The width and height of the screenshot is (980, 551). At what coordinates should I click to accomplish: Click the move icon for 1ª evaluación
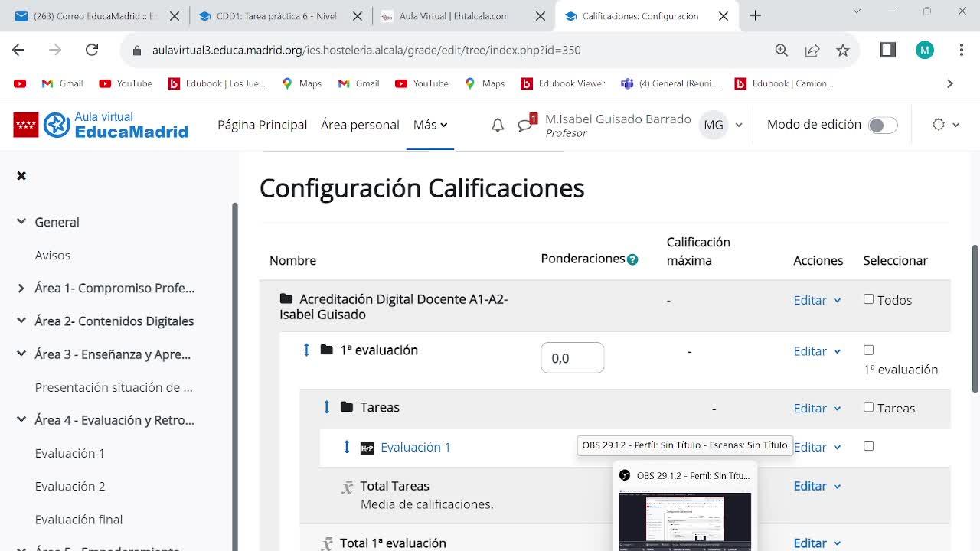(x=306, y=350)
